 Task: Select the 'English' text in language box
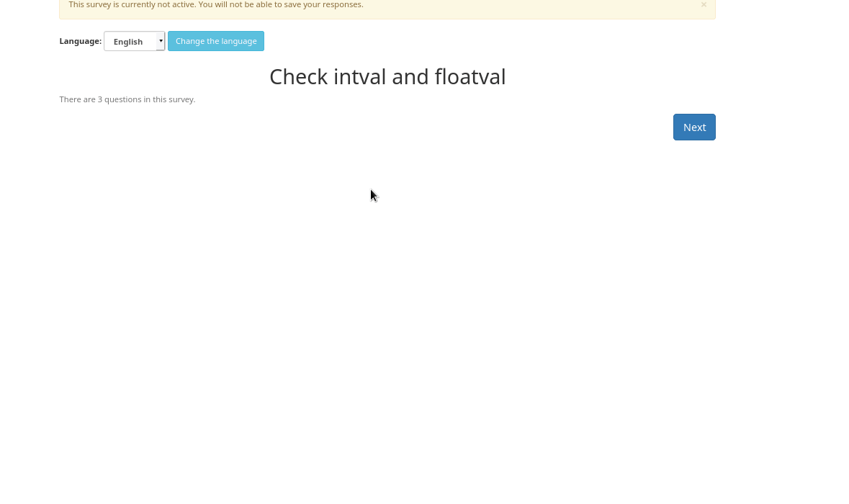(x=128, y=42)
